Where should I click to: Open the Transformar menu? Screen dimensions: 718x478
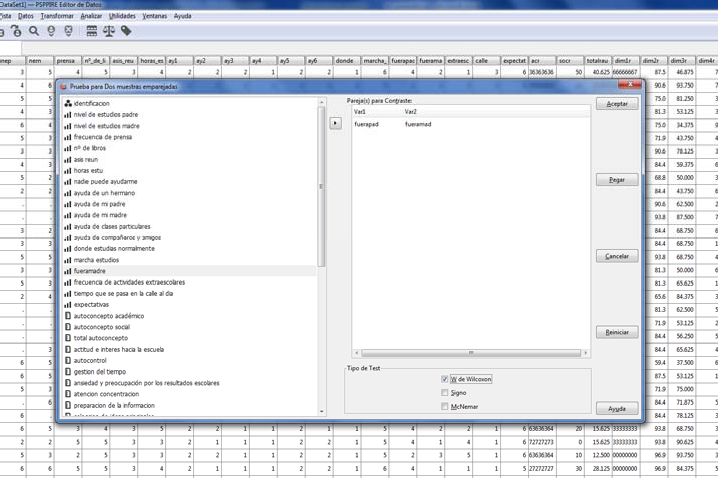tap(57, 16)
